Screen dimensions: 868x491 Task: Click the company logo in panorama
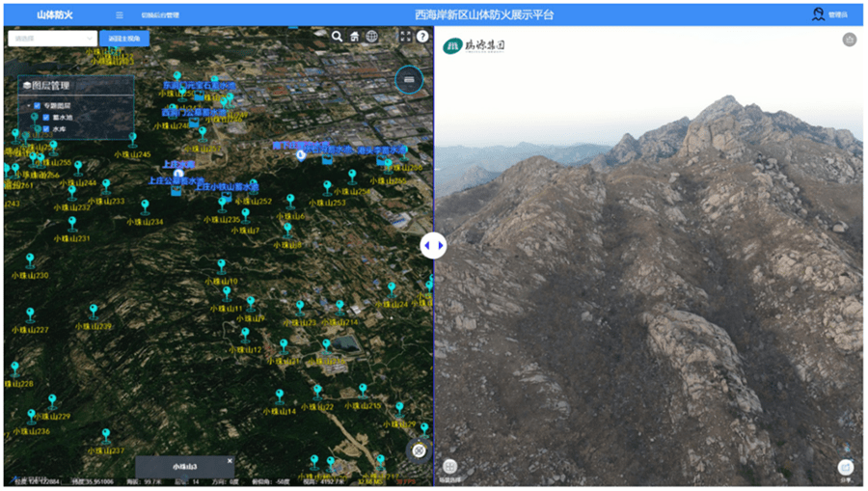(x=474, y=45)
